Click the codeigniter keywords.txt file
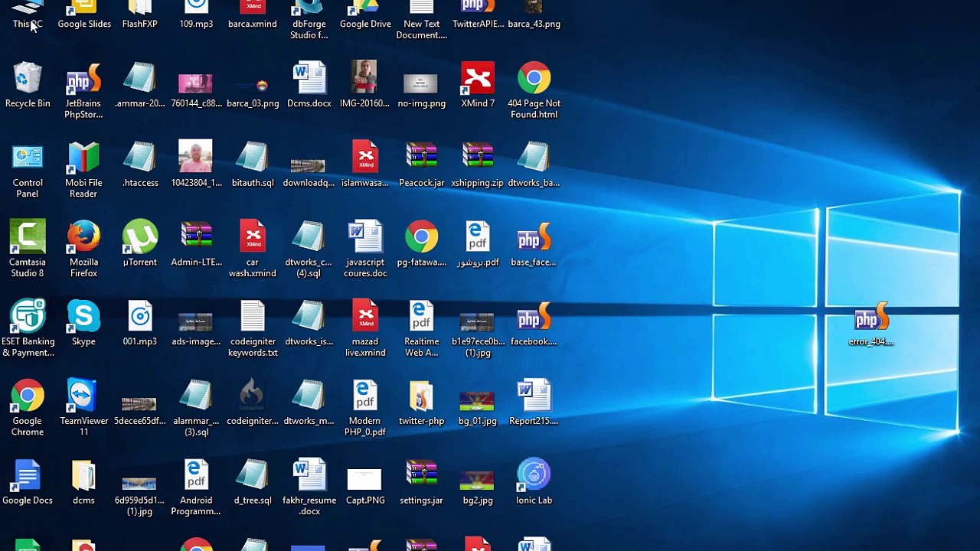Screen dimensions: 980x551 point(253,329)
